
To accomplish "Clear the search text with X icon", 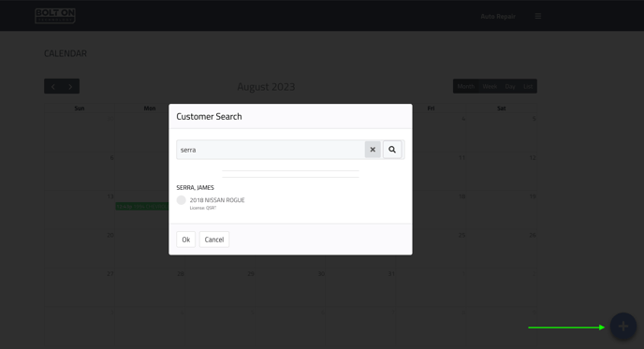I will [x=373, y=150].
